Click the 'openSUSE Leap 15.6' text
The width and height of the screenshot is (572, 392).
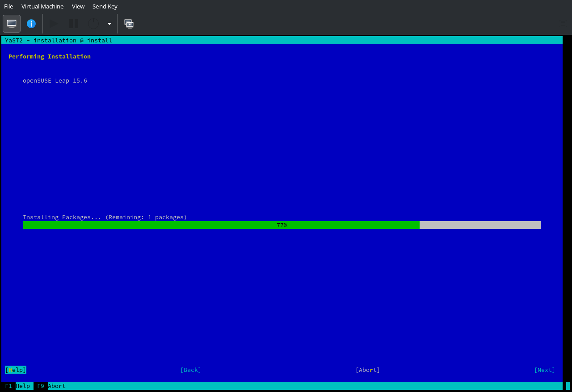coord(55,81)
